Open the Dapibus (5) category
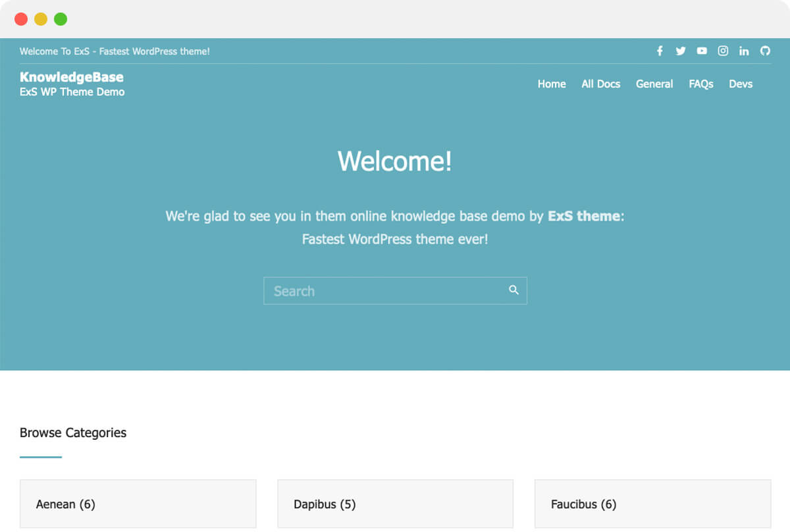This screenshot has width=790, height=532. [x=395, y=504]
